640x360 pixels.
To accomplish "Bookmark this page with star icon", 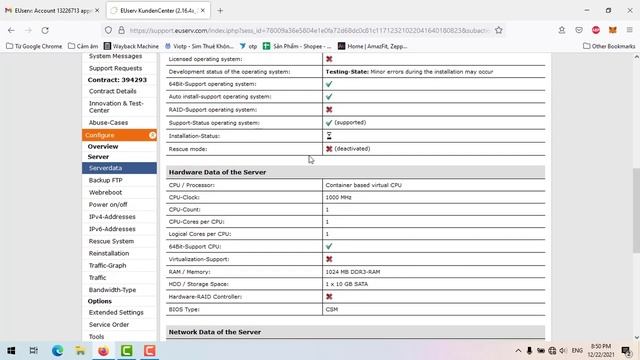I will click(x=498, y=30).
